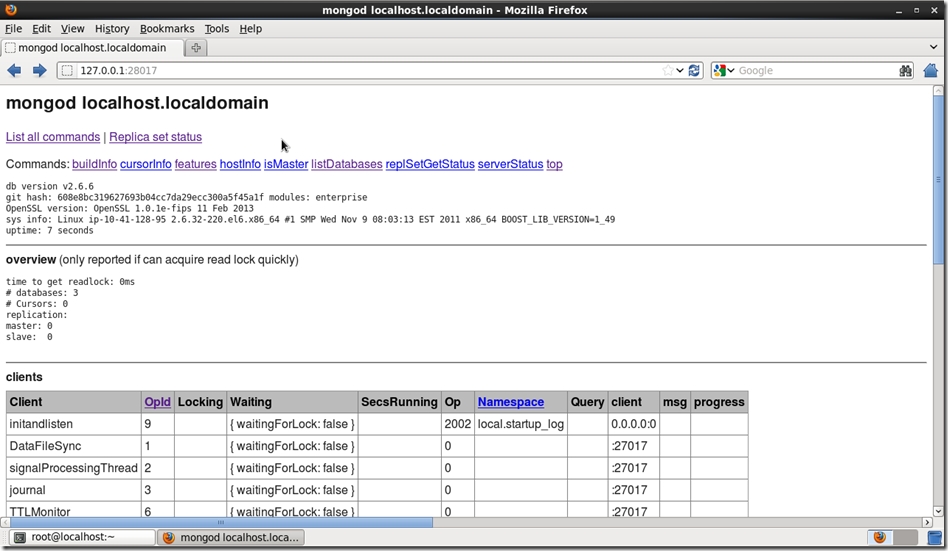Reload the page using the refresh icon

[x=694, y=71]
